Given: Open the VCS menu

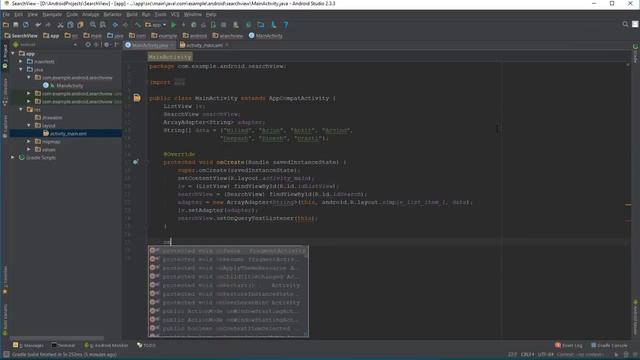Looking at the screenshot, I should click(x=175, y=14).
